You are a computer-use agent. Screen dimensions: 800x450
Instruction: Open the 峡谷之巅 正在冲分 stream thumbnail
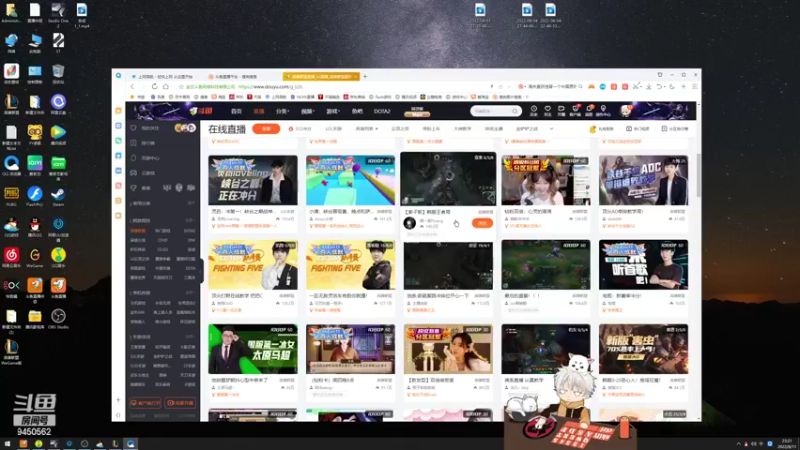click(x=253, y=180)
